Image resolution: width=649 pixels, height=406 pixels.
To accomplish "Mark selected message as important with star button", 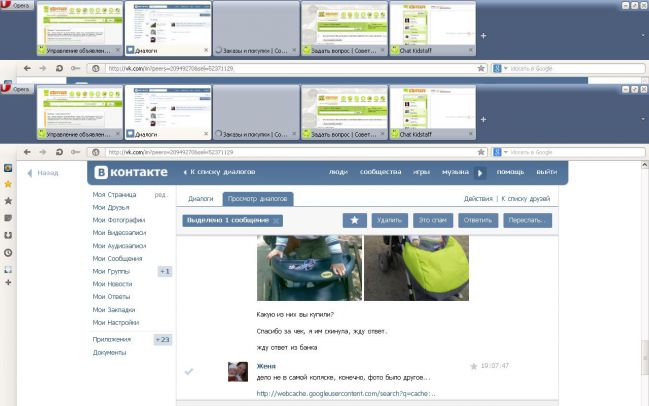I will pyautogui.click(x=354, y=220).
